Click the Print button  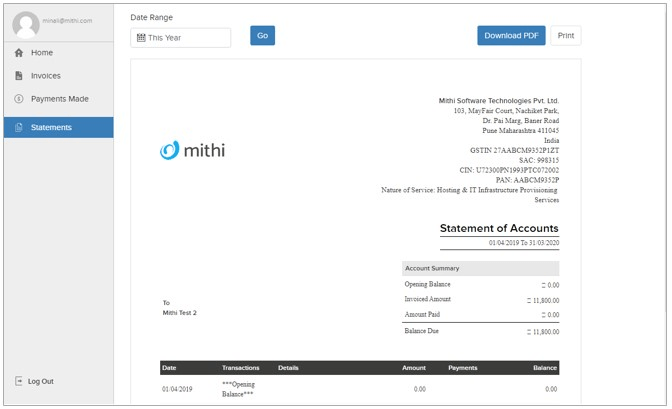point(566,36)
